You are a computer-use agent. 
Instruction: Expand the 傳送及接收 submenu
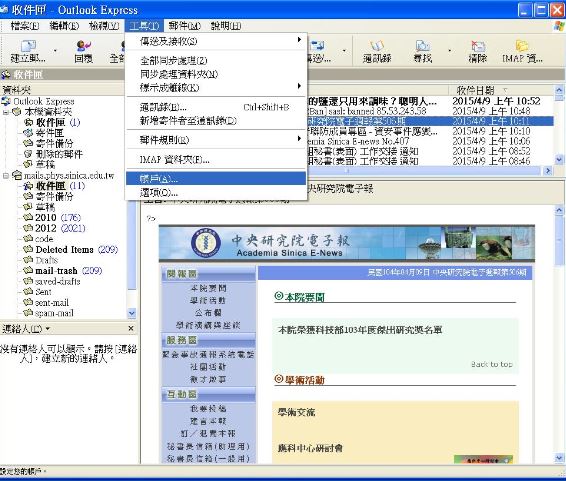tap(216, 41)
